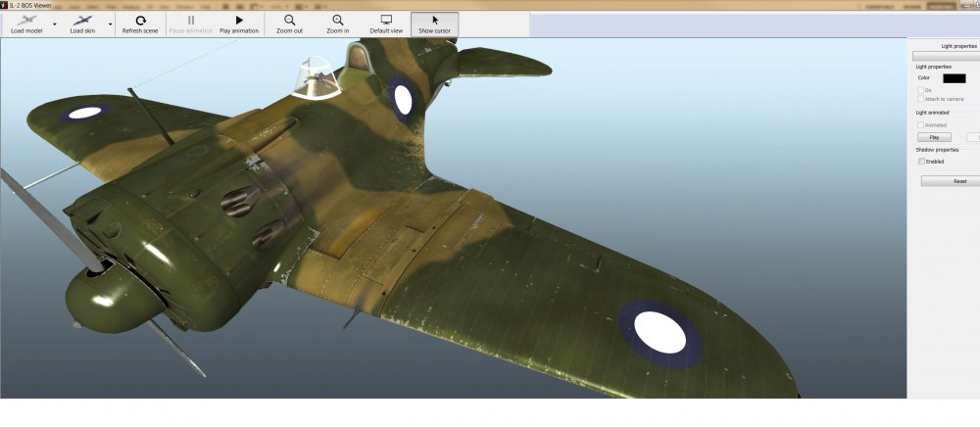Check the Attach to camera option

click(x=920, y=99)
